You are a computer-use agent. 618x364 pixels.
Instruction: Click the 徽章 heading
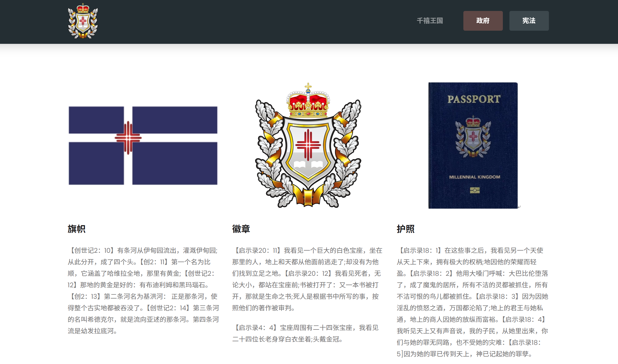point(241,229)
